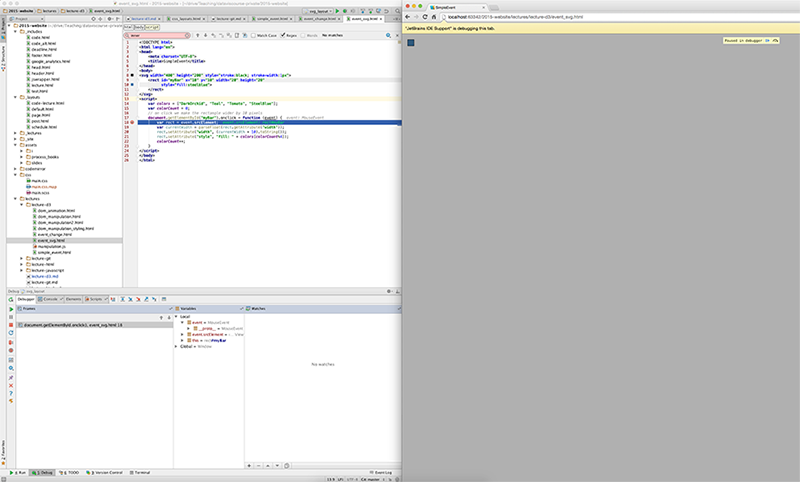Click Run to Cursor debugger icon
Viewport: 800px width, 482px height.
[x=154, y=299]
